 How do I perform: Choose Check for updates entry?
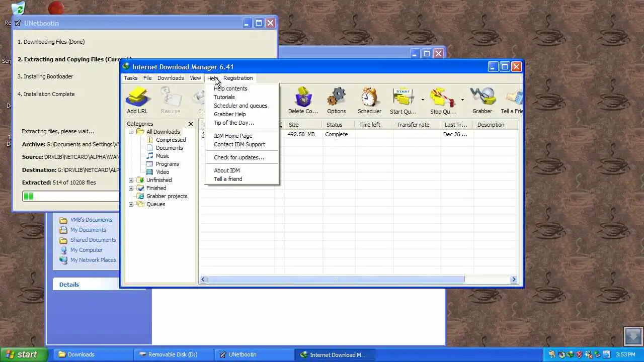[242, 157]
